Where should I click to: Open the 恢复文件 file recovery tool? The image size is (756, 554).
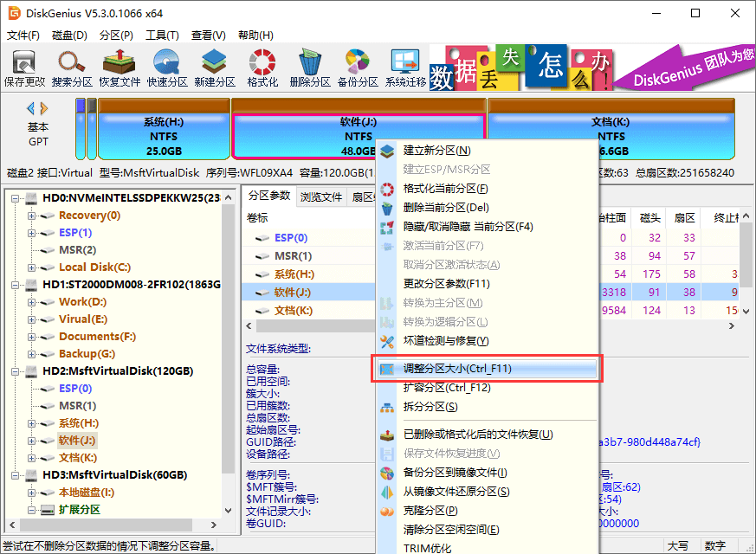120,68
